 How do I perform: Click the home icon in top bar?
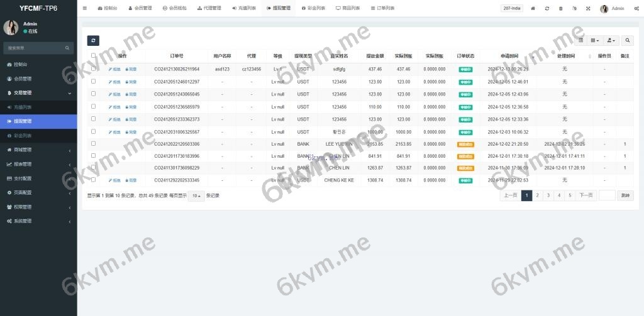click(x=533, y=8)
